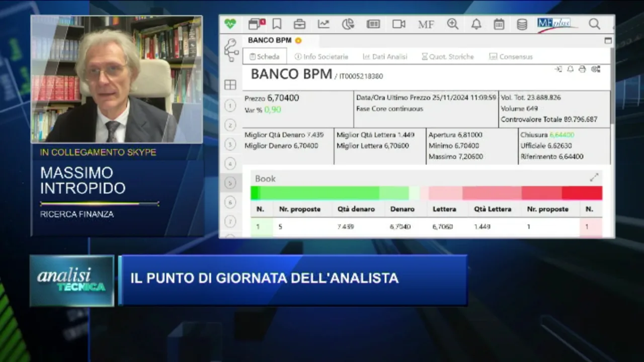Select sidebar workspace number 1

point(230,106)
